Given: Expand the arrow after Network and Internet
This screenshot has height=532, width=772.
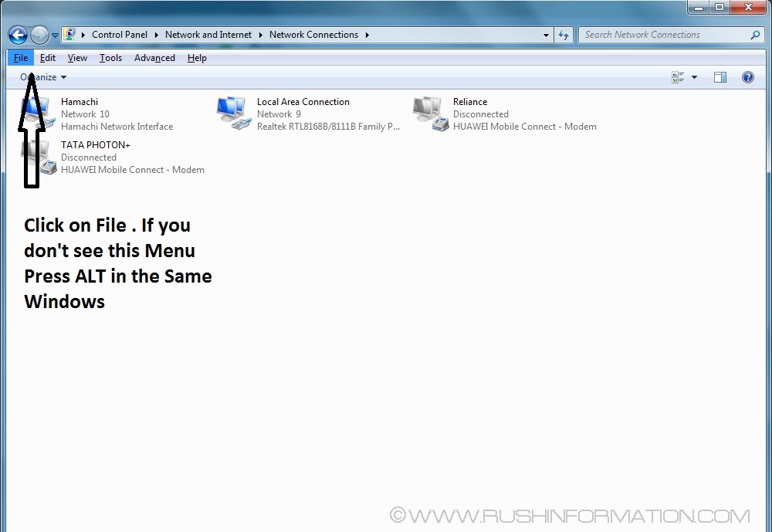Looking at the screenshot, I should click(x=261, y=35).
